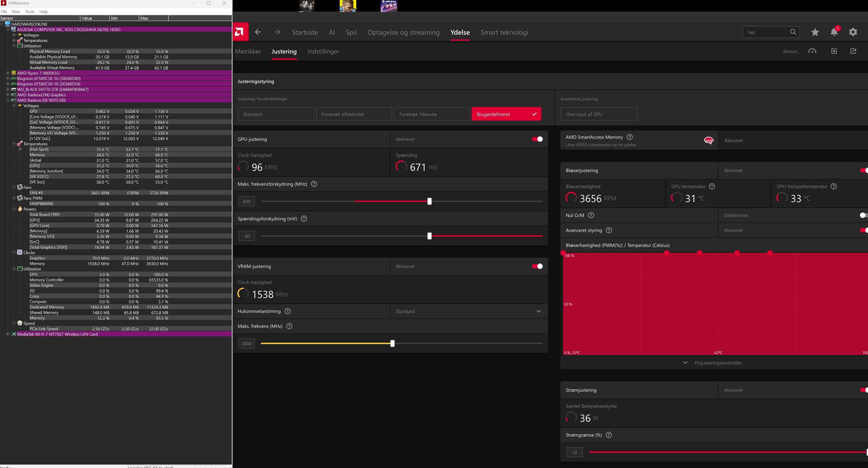Open notifications bell icon
Screen dimensions: 868x468
point(834,32)
